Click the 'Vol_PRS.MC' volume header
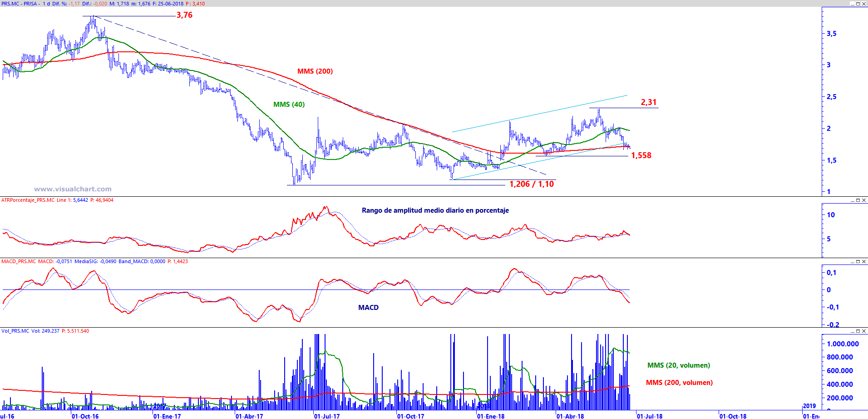 pyautogui.click(x=15, y=331)
